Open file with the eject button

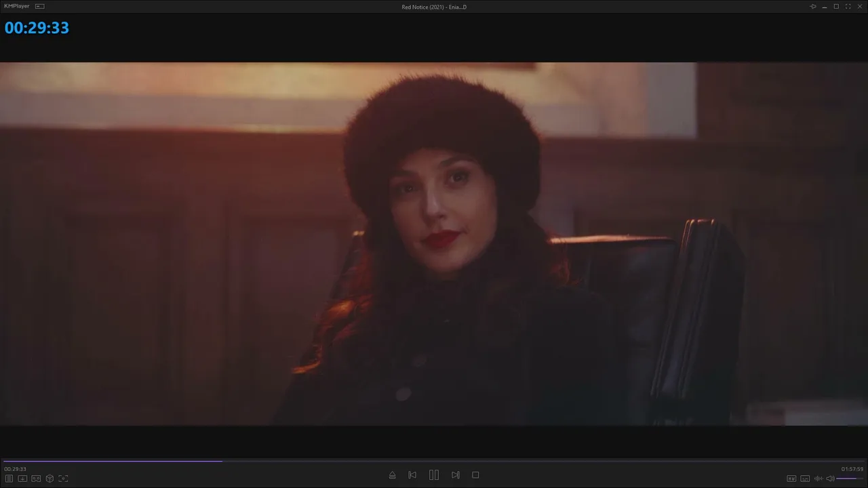click(x=392, y=475)
